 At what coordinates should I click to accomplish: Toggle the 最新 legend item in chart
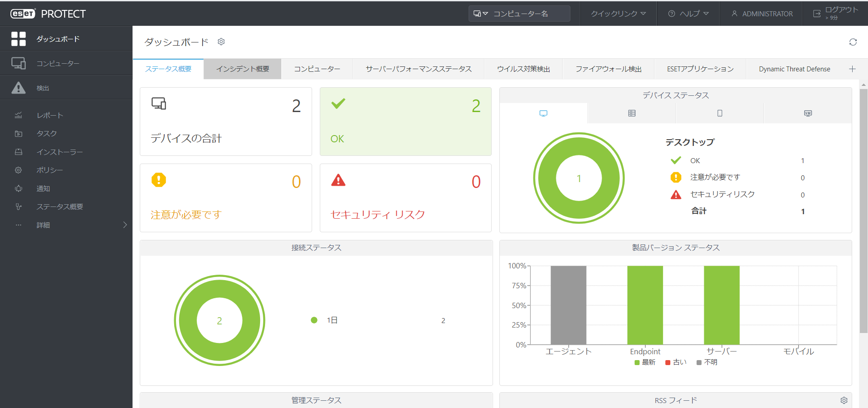click(x=645, y=362)
